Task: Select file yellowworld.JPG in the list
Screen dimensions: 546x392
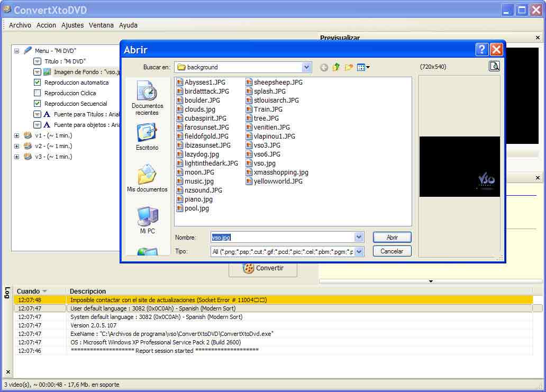Action: pos(275,181)
